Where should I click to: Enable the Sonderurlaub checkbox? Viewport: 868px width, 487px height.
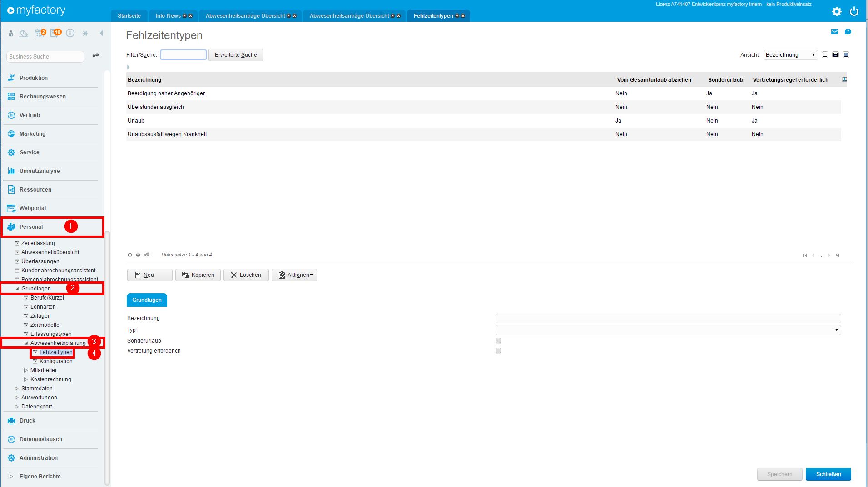(498, 340)
